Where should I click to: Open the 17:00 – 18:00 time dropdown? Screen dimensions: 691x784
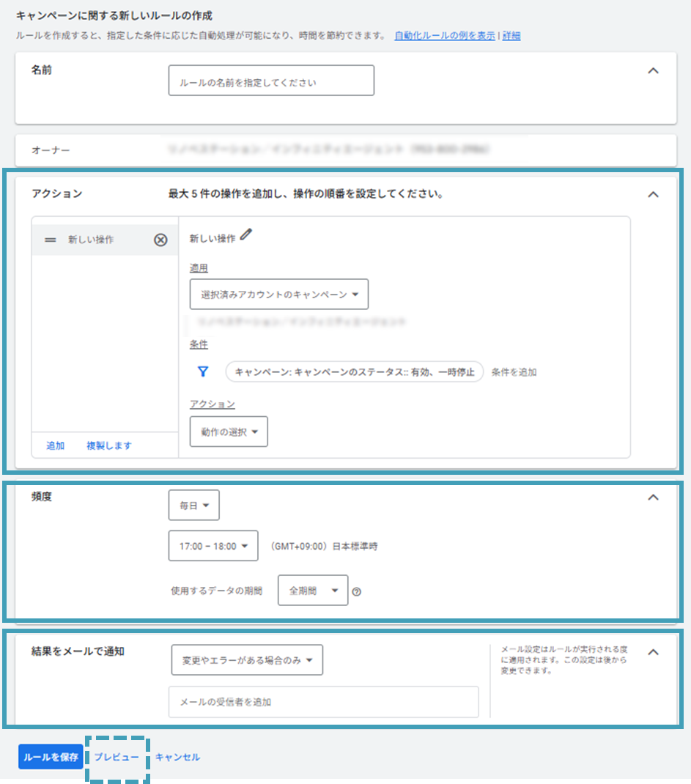point(213,546)
